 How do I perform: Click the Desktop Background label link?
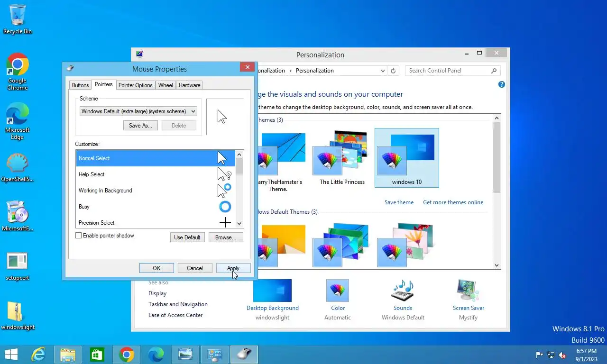coord(272,308)
